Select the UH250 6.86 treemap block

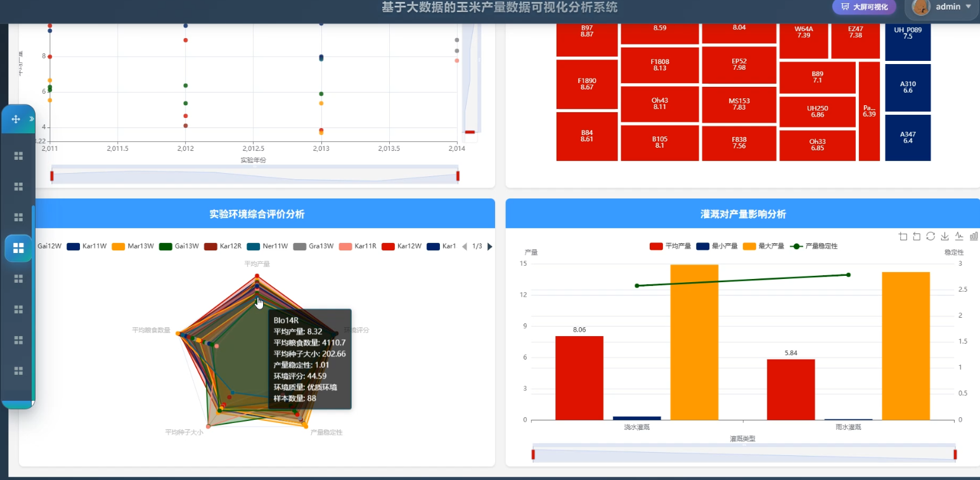pos(818,112)
